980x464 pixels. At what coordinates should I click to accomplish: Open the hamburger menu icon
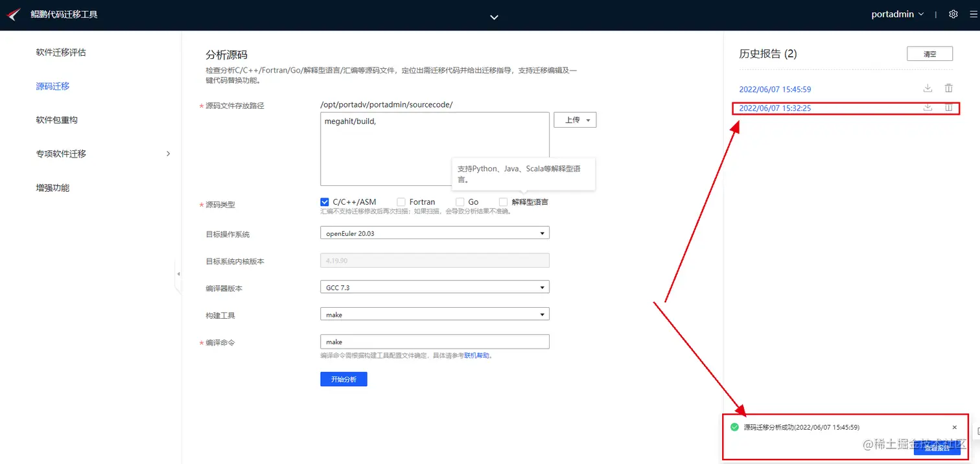point(973,14)
